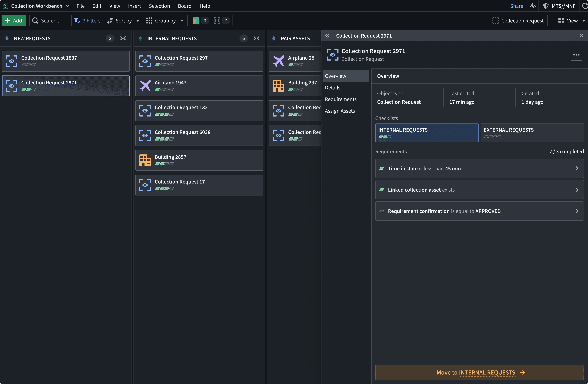The image size is (588, 384).
Task: Click the green Add button
Action: pos(14,21)
